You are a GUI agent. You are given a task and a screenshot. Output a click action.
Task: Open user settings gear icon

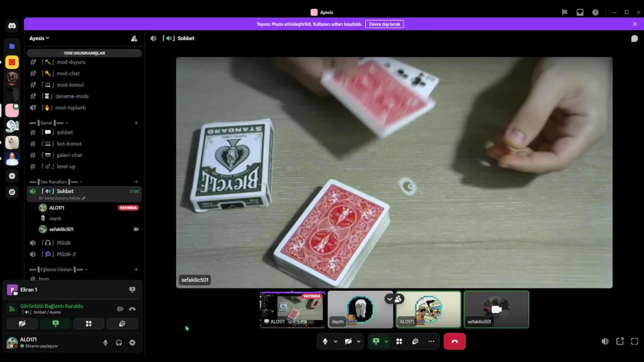pos(132,342)
